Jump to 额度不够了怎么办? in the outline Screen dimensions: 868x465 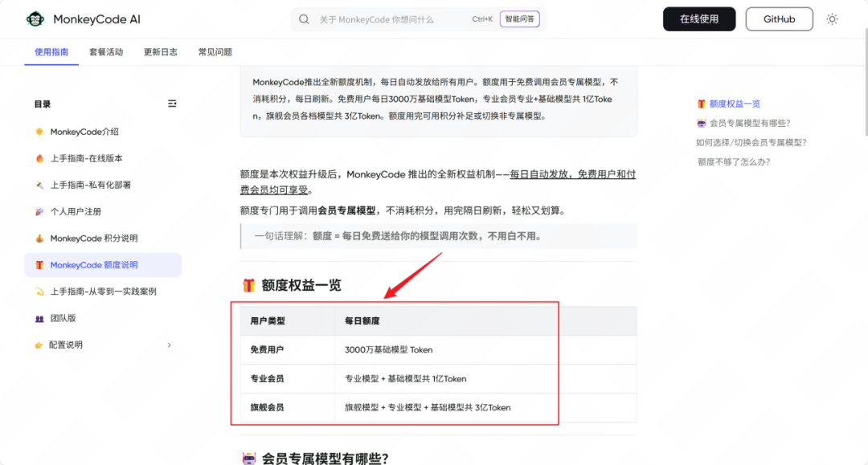[734, 162]
